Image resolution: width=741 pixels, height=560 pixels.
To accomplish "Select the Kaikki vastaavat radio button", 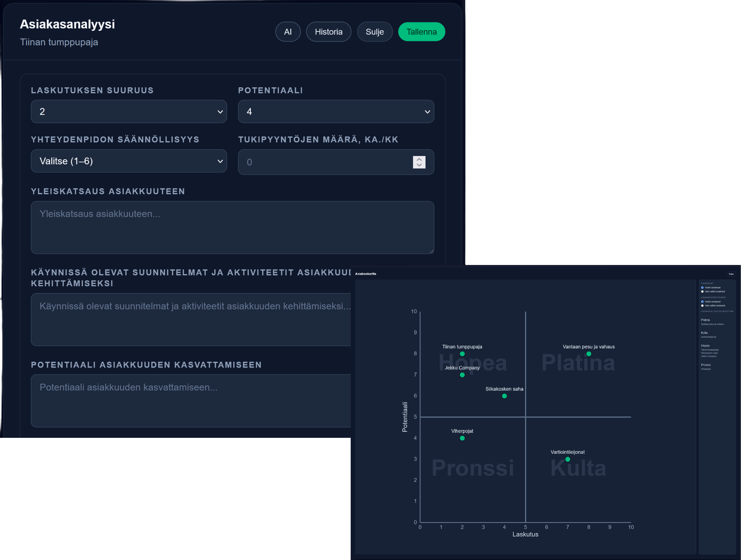I will 702,301.
